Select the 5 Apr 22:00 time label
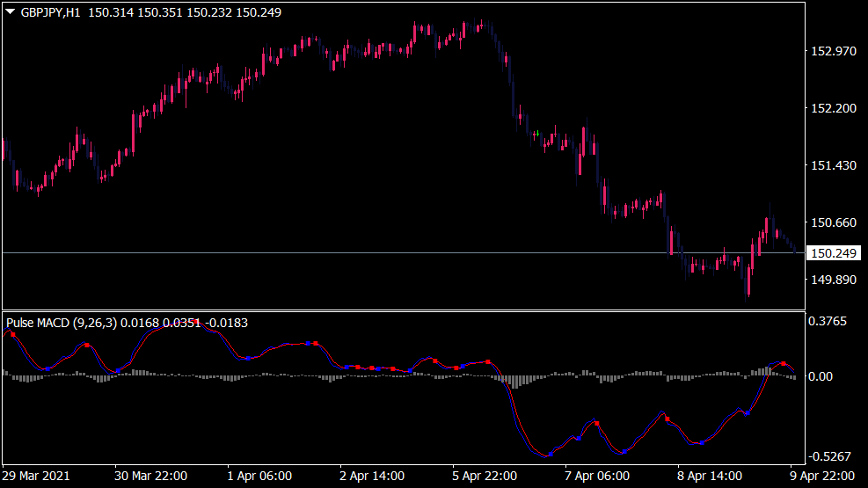Viewport: 868px width, 488px height. click(x=484, y=476)
